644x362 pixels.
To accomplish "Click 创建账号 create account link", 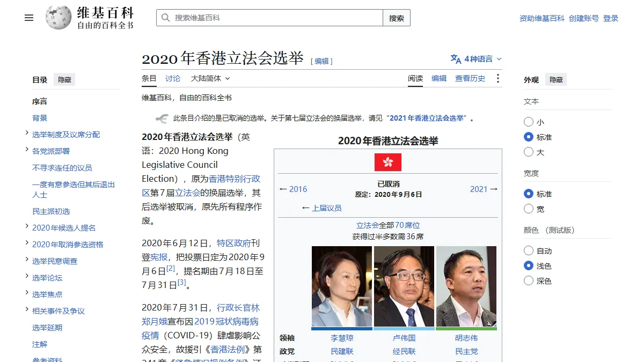I will [584, 18].
